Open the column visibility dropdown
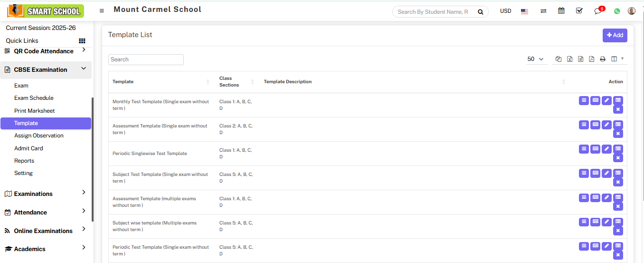This screenshot has width=644, height=263. [617, 59]
